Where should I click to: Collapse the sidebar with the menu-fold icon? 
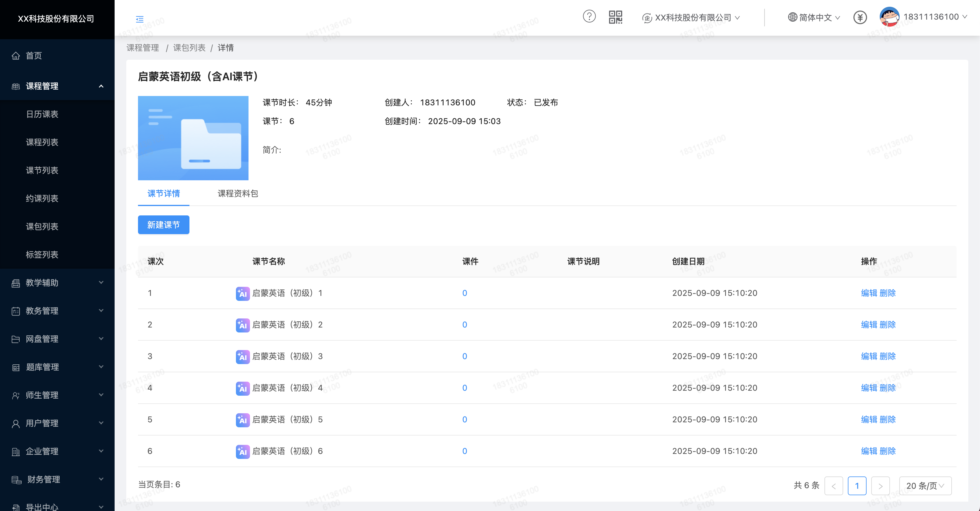pos(140,19)
